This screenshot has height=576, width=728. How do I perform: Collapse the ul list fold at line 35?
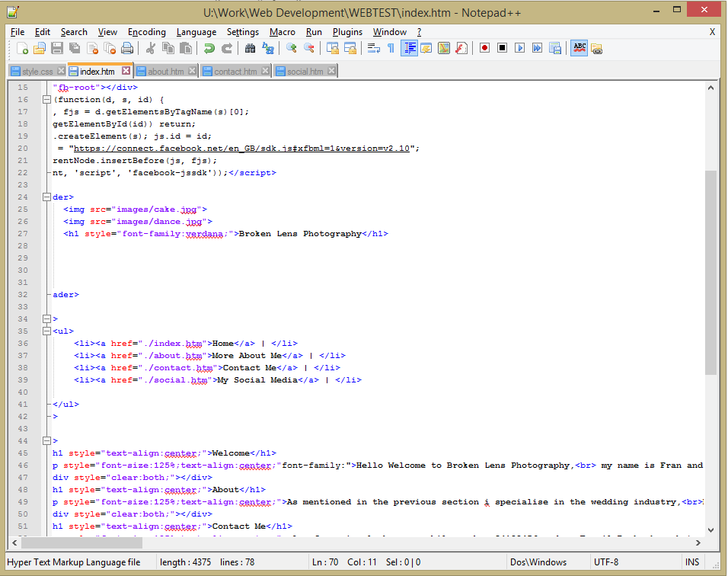[47, 331]
